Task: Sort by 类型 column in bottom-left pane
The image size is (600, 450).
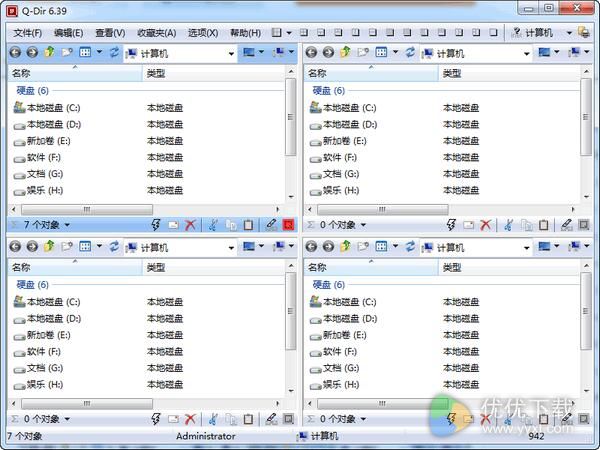Action: (x=214, y=267)
